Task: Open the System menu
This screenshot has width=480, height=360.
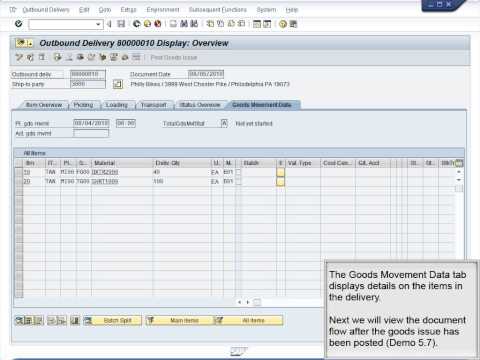Action: pyautogui.click(x=266, y=10)
